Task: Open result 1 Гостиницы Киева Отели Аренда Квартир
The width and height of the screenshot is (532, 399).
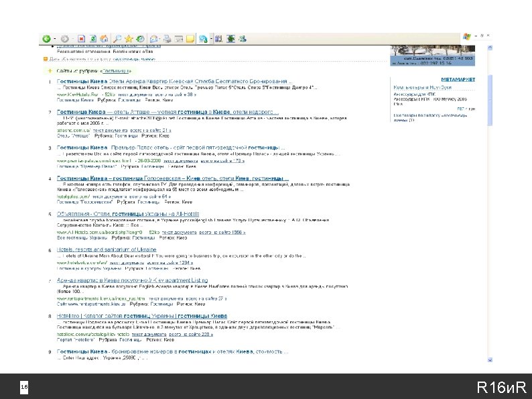Action: [174, 82]
